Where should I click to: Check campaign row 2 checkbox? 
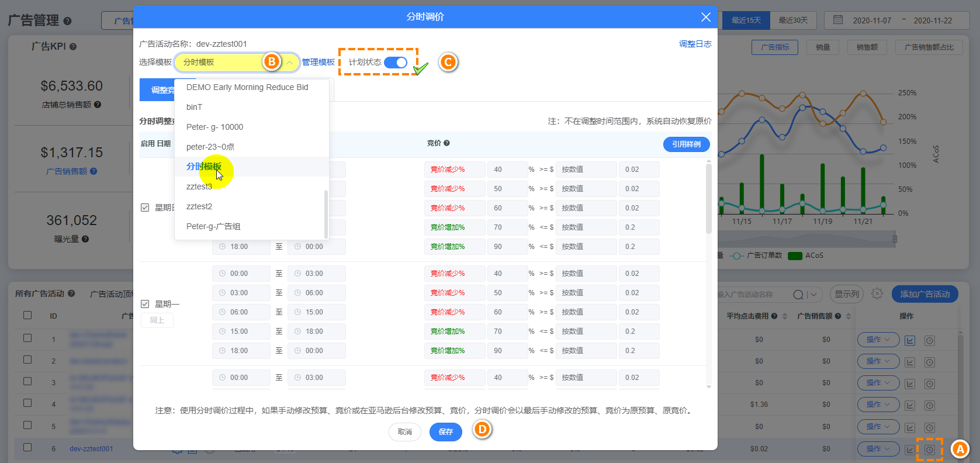coord(27,360)
